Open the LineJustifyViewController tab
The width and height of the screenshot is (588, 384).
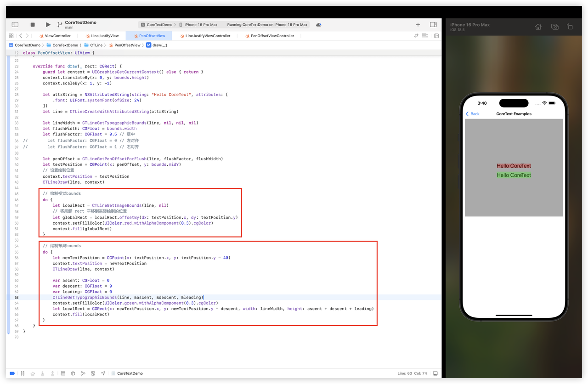(204, 36)
